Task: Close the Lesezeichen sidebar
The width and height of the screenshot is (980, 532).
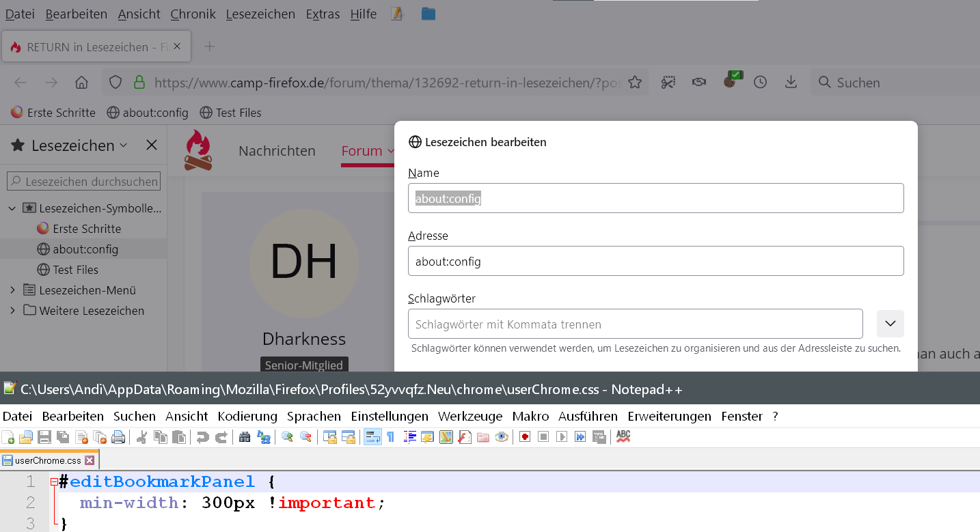Action: point(152,145)
